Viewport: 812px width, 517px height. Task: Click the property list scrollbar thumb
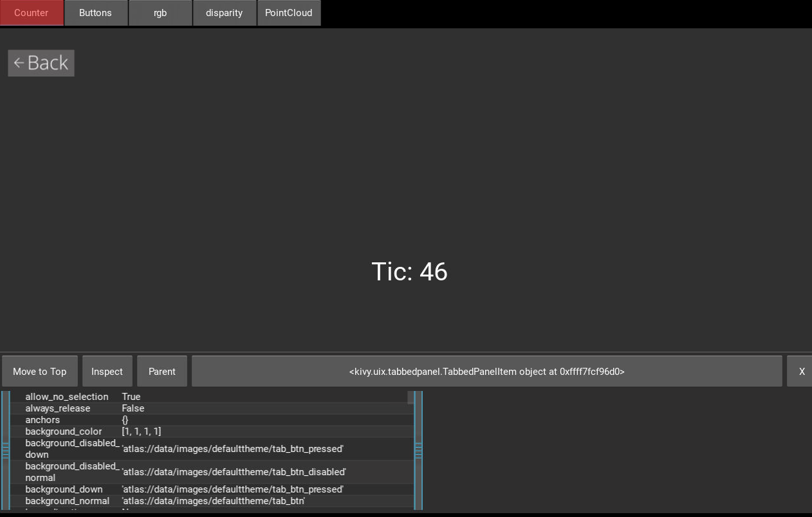(411, 397)
